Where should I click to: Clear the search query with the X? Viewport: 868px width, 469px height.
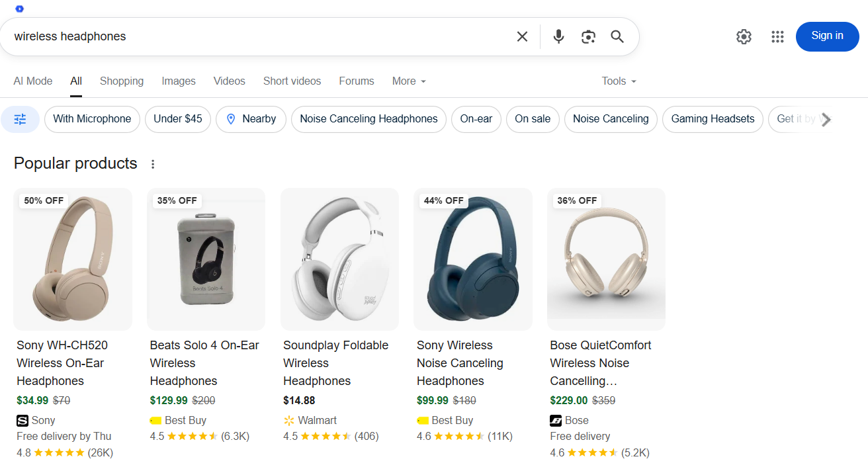(522, 36)
